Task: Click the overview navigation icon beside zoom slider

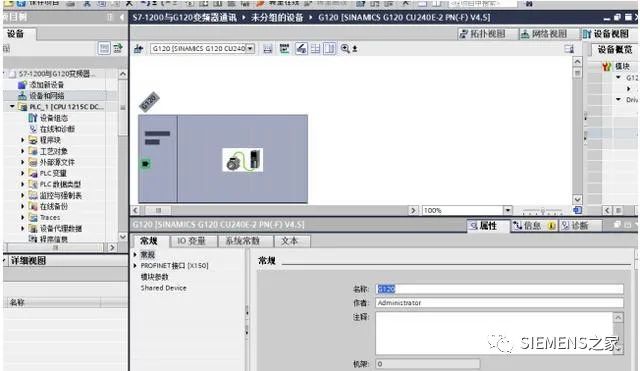Action: pos(577,210)
